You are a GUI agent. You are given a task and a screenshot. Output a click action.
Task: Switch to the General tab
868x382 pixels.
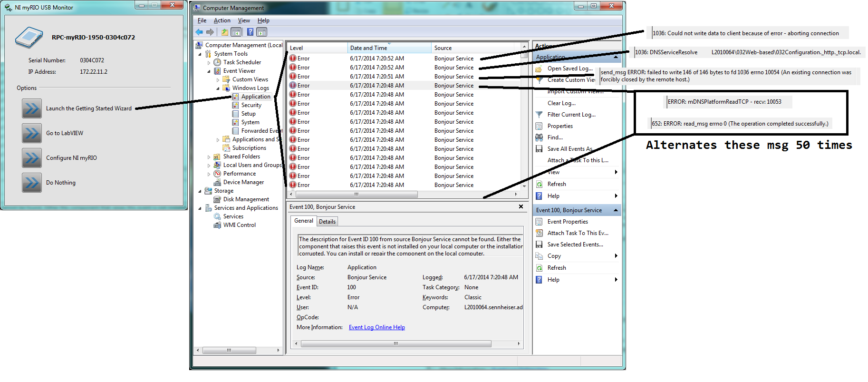click(303, 221)
